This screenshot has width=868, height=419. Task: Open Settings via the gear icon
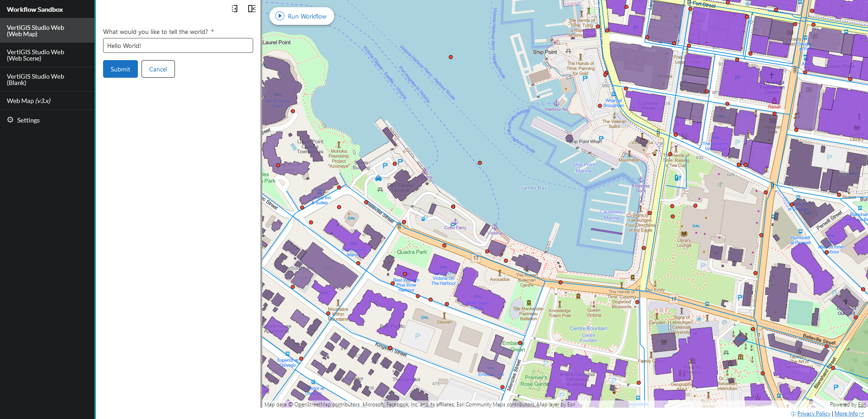pos(10,120)
